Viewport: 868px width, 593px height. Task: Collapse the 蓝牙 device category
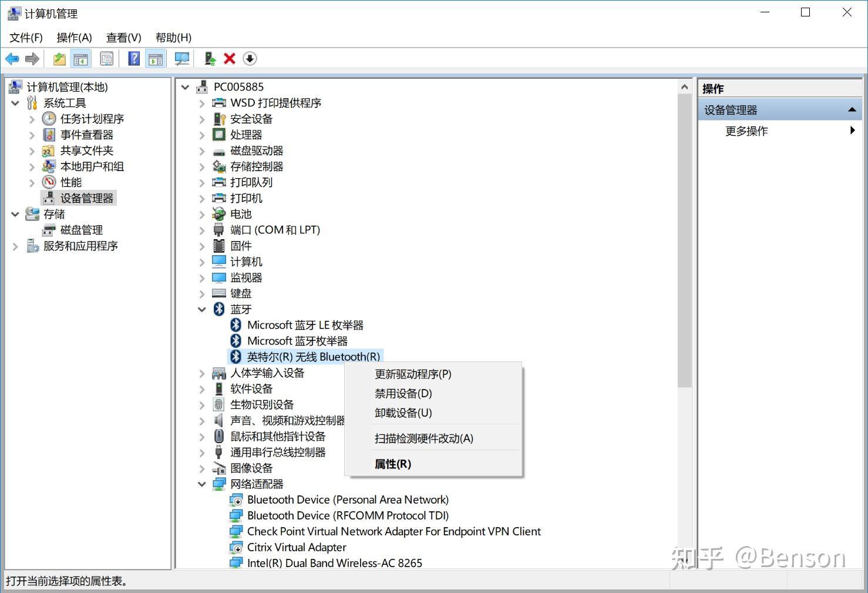[x=202, y=309]
